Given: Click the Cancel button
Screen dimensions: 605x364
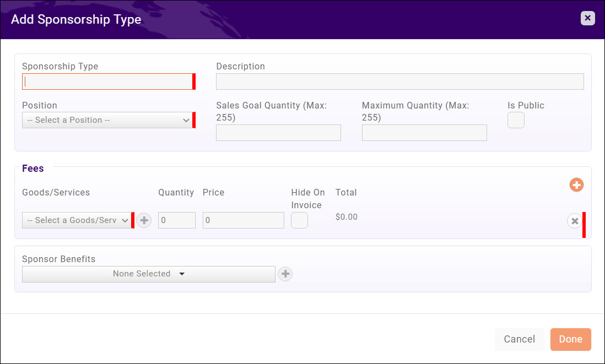Looking at the screenshot, I should point(519,339).
